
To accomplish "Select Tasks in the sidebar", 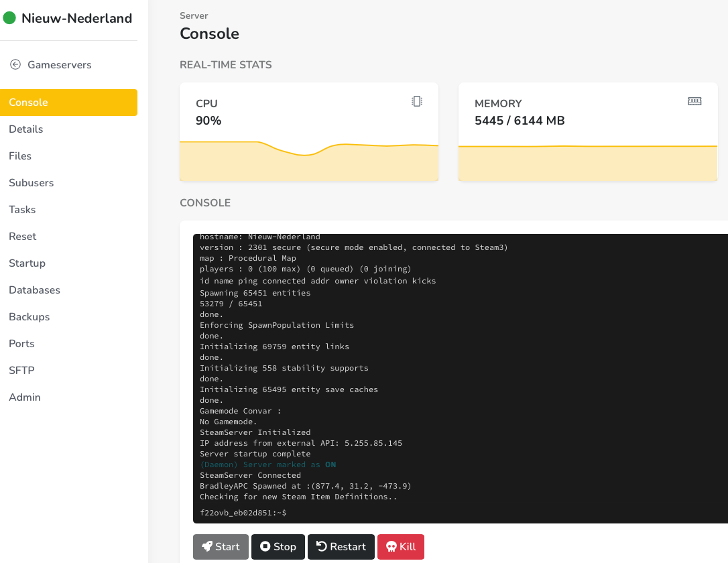I will point(22,210).
